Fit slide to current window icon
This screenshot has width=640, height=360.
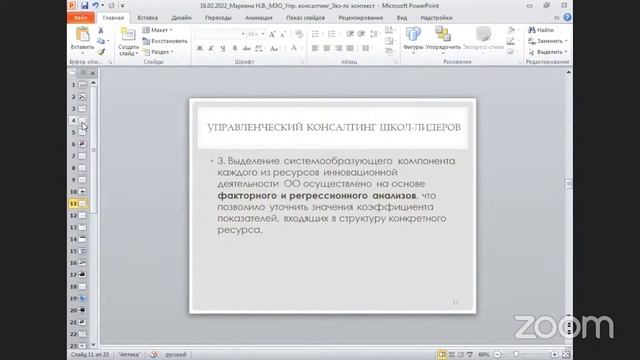point(566,355)
